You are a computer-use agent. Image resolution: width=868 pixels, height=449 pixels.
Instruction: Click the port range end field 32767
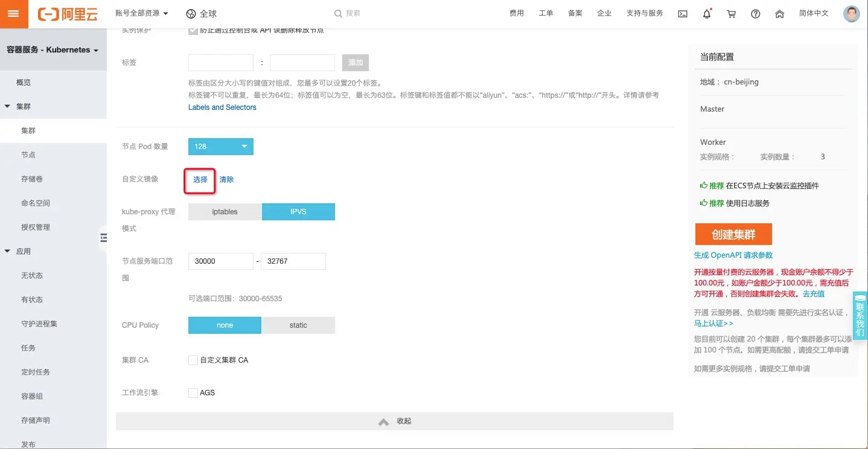pos(293,261)
